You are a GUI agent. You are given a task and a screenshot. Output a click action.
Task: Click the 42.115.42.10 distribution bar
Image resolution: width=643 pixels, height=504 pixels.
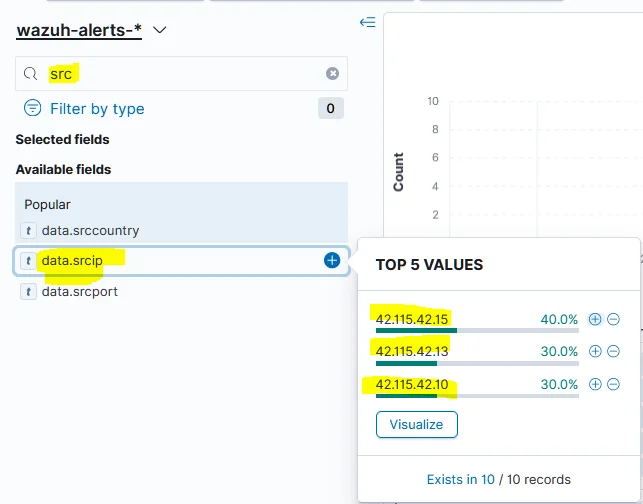point(477,396)
